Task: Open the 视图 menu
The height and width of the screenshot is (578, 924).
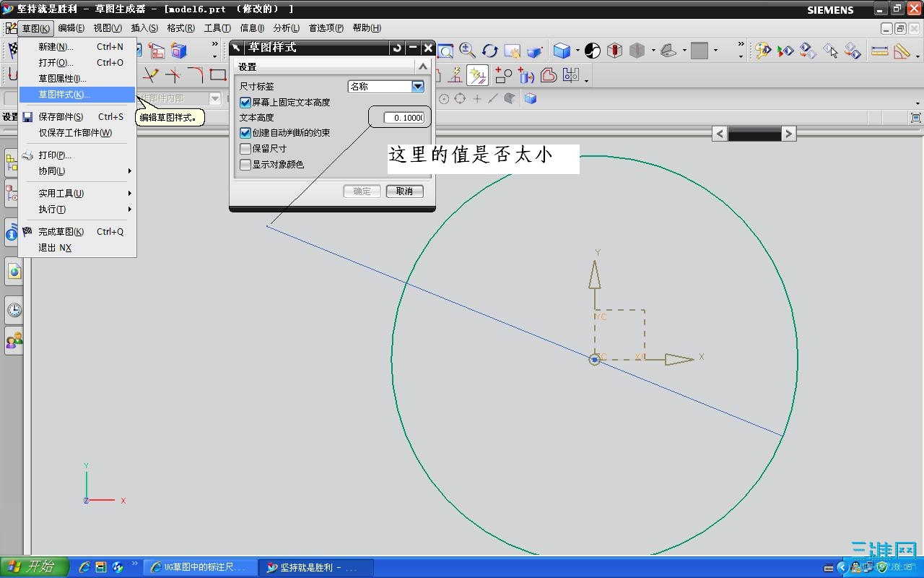Action: pyautogui.click(x=108, y=28)
